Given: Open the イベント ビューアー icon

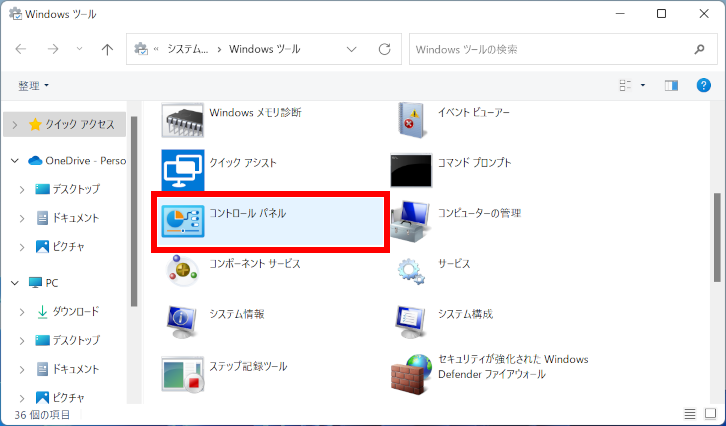Looking at the screenshot, I should [x=411, y=120].
